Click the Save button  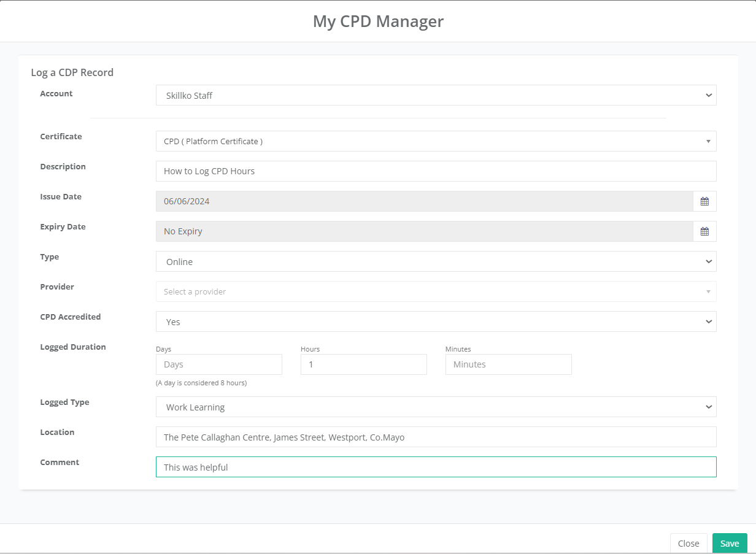(x=730, y=543)
